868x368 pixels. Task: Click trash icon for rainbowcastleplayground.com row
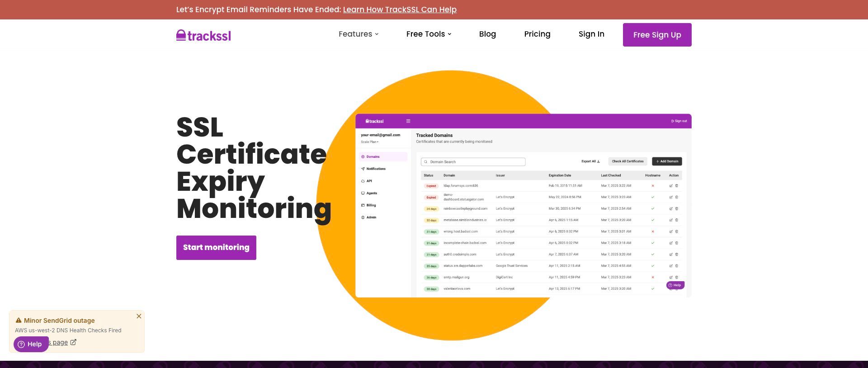point(677,209)
